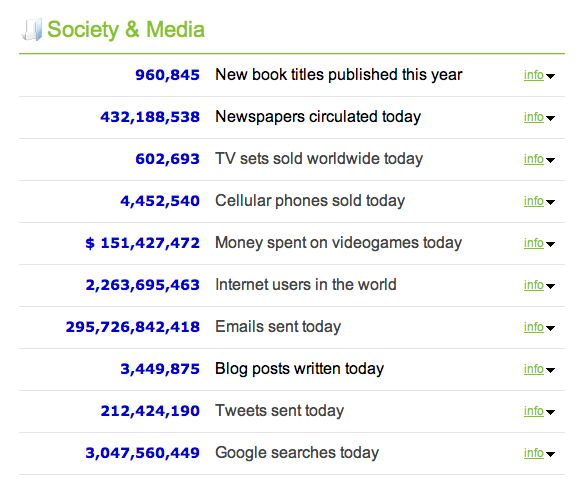This screenshot has width=581, height=501.
Task: Open info link for New book titles published
Action: point(534,75)
